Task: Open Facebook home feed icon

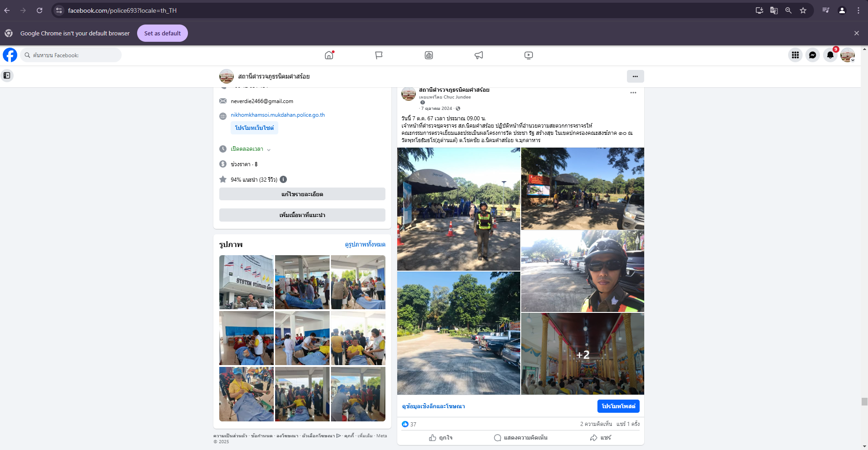Action: [329, 55]
